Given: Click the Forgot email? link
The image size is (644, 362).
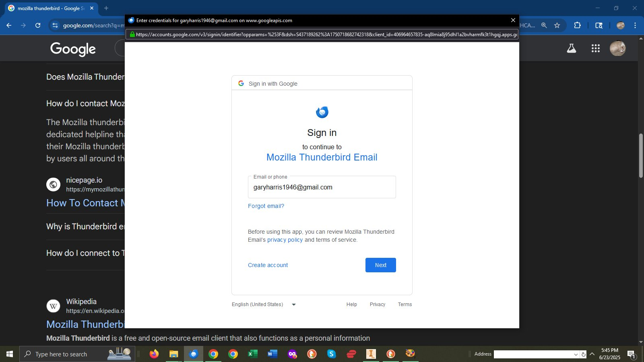Looking at the screenshot, I should click(266, 206).
